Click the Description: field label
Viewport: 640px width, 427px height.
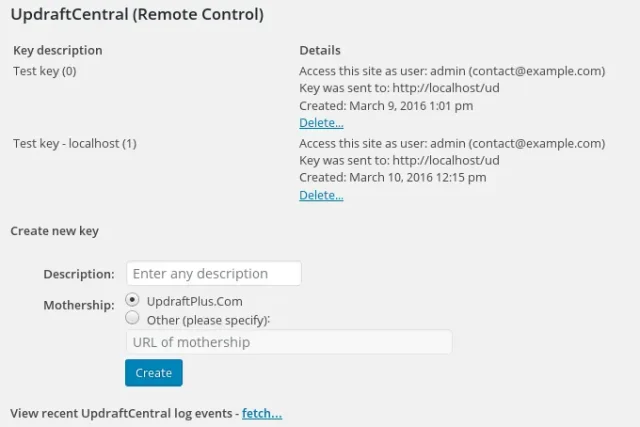pyautogui.click(x=79, y=274)
